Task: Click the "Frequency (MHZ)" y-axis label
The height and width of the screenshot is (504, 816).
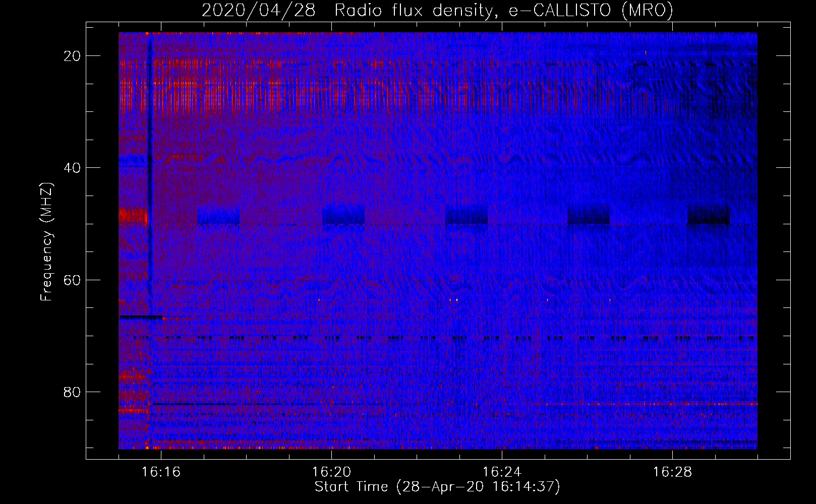Action: point(46,242)
